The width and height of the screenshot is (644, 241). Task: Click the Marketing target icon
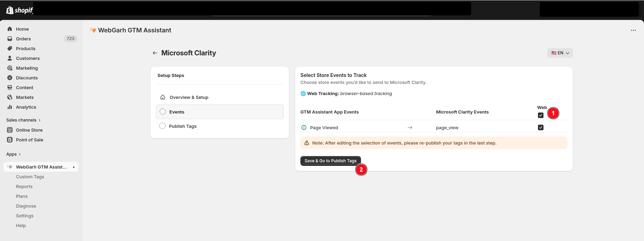click(10, 68)
